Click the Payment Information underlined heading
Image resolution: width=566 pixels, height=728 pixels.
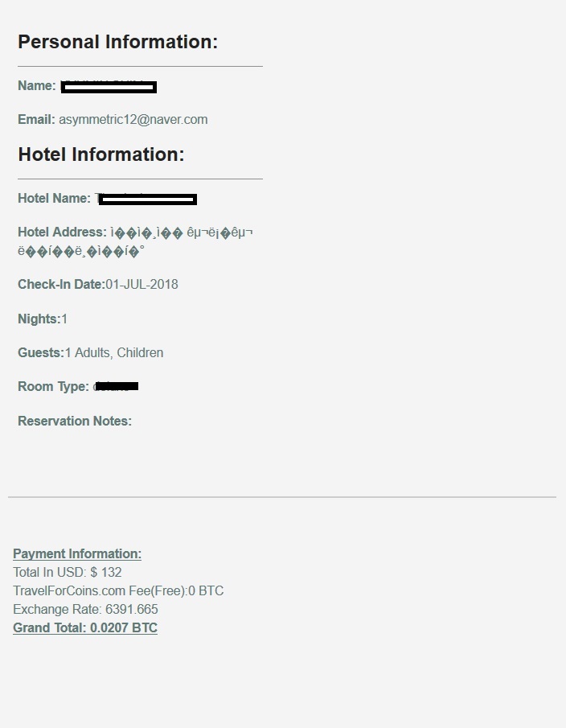77,554
